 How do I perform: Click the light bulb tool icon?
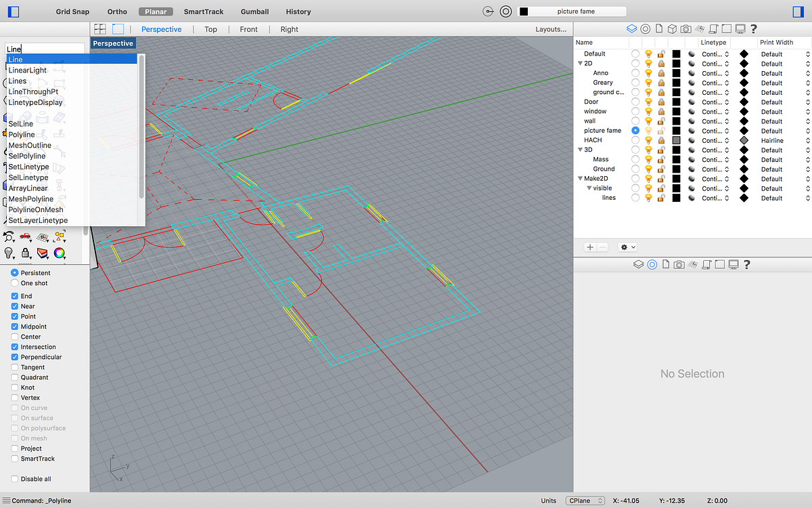coord(8,253)
